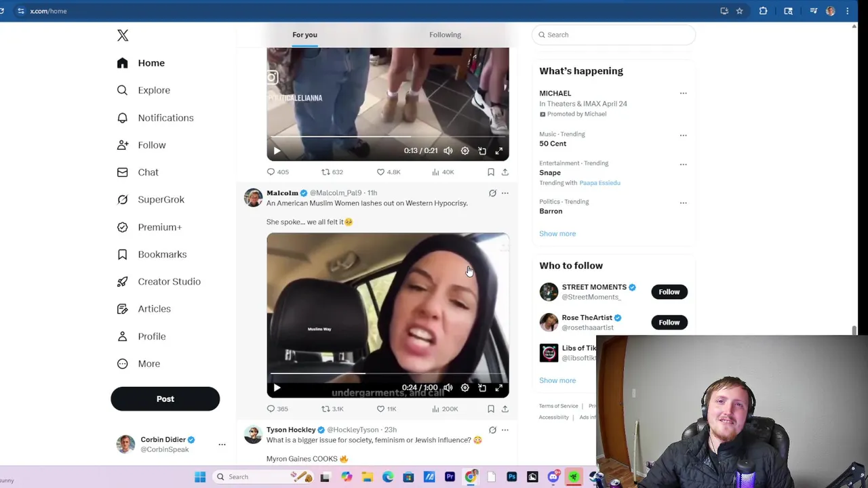Repost the post with 632 reposts
868x488 pixels.
coord(332,172)
